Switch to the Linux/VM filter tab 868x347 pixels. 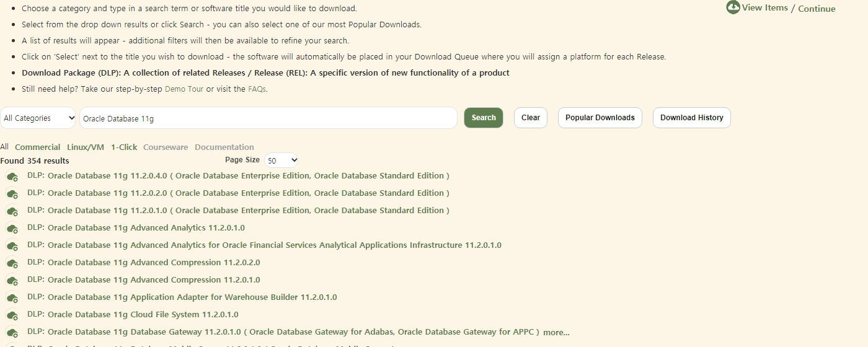86,147
